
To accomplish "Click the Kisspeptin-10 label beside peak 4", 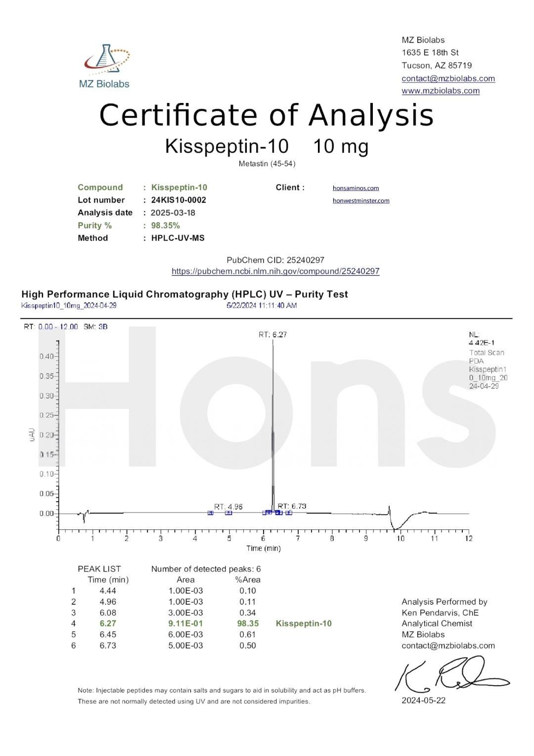I will coord(304,623).
